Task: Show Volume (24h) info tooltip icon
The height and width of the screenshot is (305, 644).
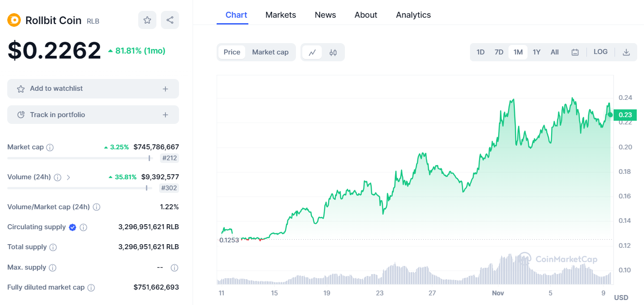Action: [58, 177]
